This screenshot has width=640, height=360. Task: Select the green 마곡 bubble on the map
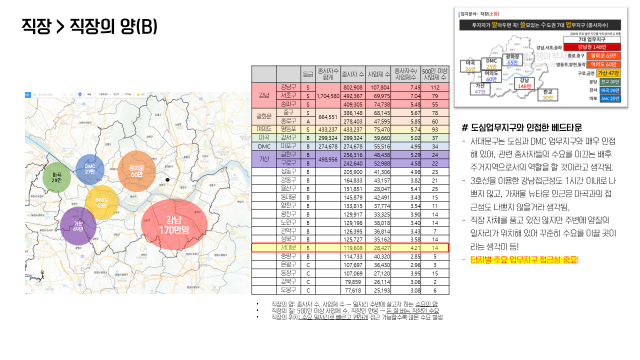pyautogui.click(x=57, y=177)
